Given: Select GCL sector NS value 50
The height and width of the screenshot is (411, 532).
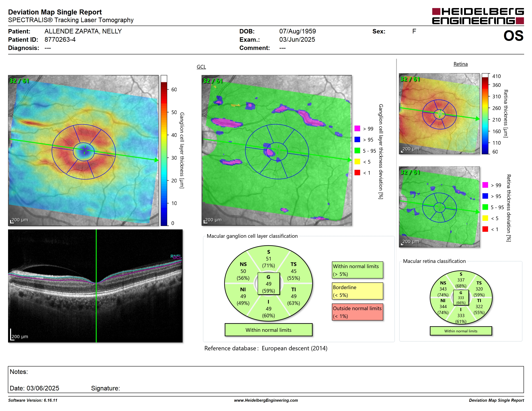Looking at the screenshot, I should coord(243,271).
